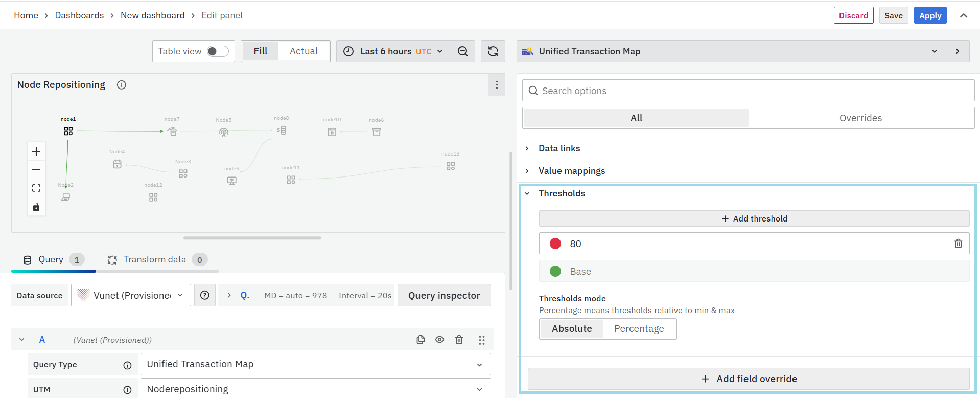
Task: Switch to the Overrides tab
Action: coord(860,118)
